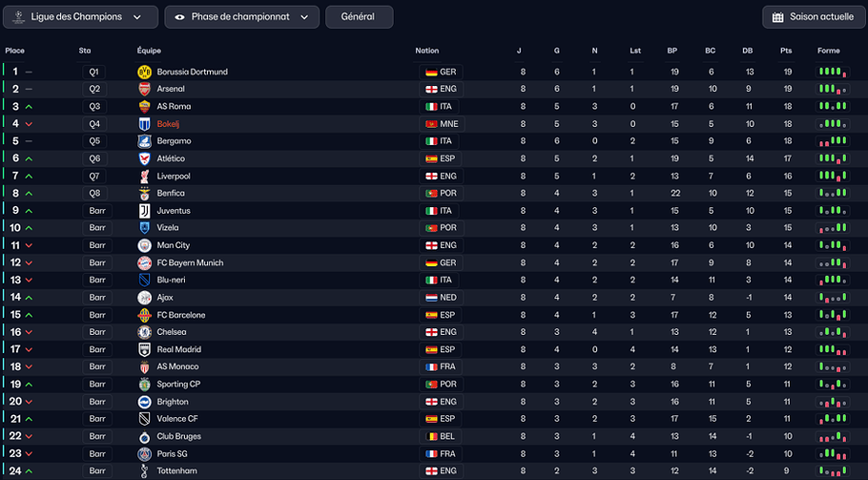The width and height of the screenshot is (868, 480).
Task: Click the Chelsea club badge
Action: tap(144, 332)
